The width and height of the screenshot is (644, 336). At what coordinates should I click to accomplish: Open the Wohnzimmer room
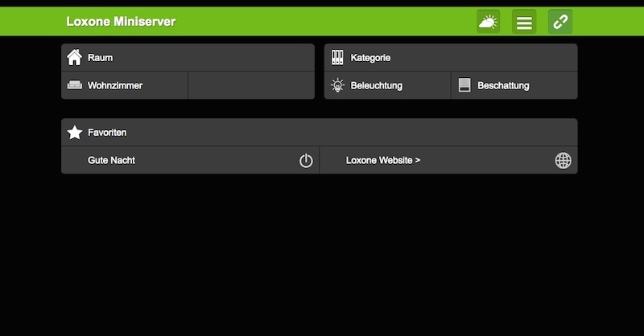tap(115, 85)
